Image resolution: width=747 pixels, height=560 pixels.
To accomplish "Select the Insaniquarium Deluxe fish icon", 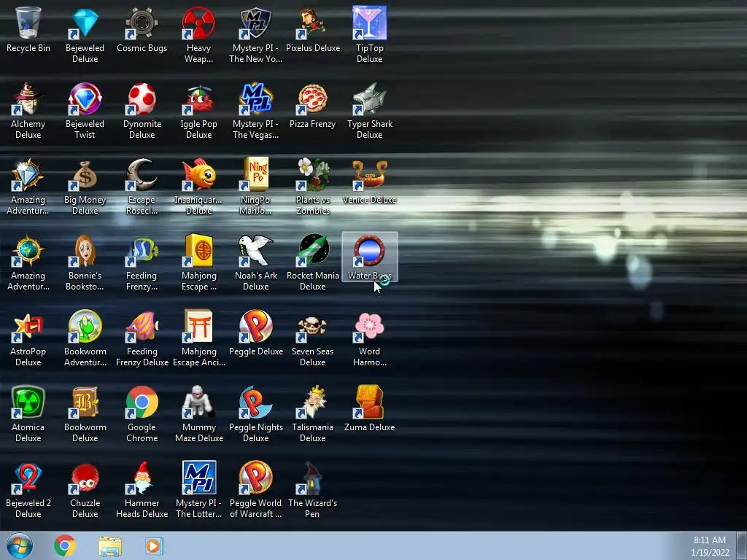I will click(x=198, y=174).
